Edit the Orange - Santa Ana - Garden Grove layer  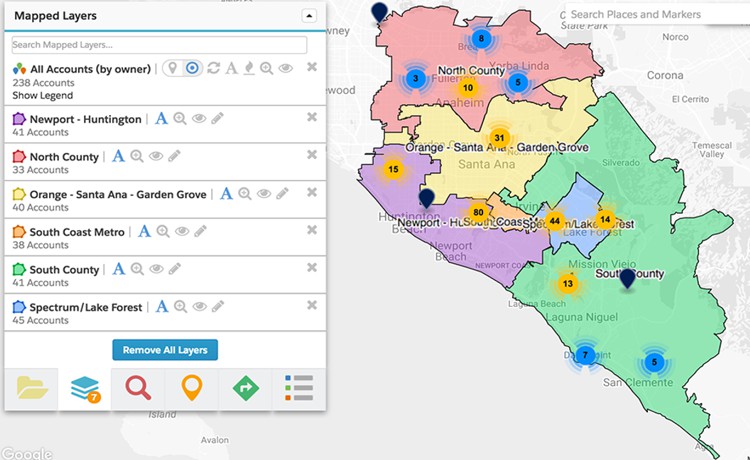(x=282, y=194)
